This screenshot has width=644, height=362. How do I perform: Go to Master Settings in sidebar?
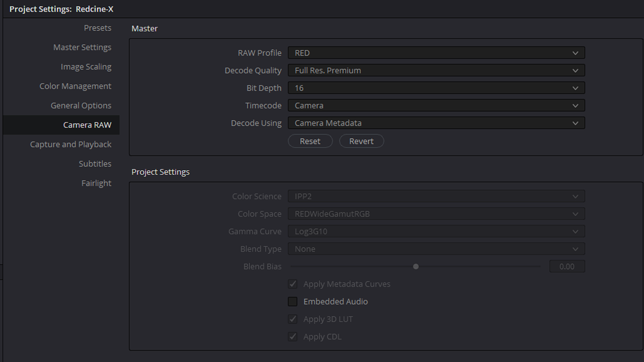[x=82, y=47]
